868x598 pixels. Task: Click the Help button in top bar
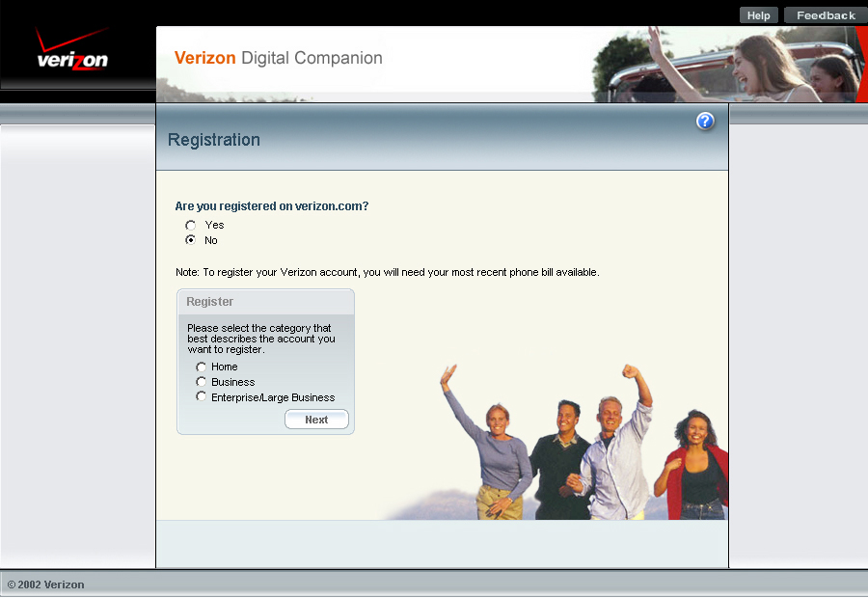(x=758, y=15)
